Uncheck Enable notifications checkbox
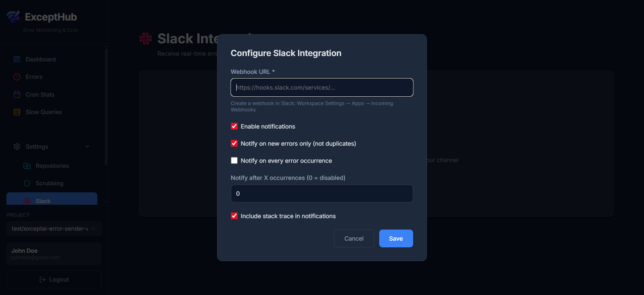Viewport: 644px width, 295px height. pos(234,126)
